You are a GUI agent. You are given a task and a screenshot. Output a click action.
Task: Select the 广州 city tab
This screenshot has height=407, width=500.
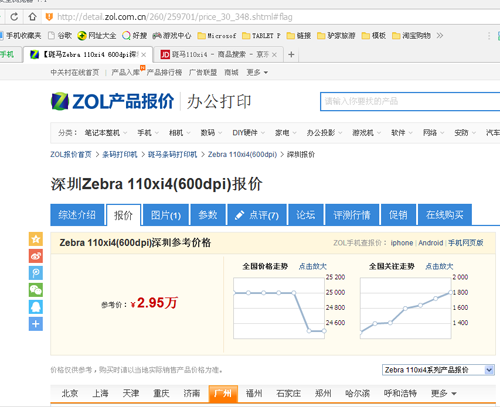click(x=223, y=393)
